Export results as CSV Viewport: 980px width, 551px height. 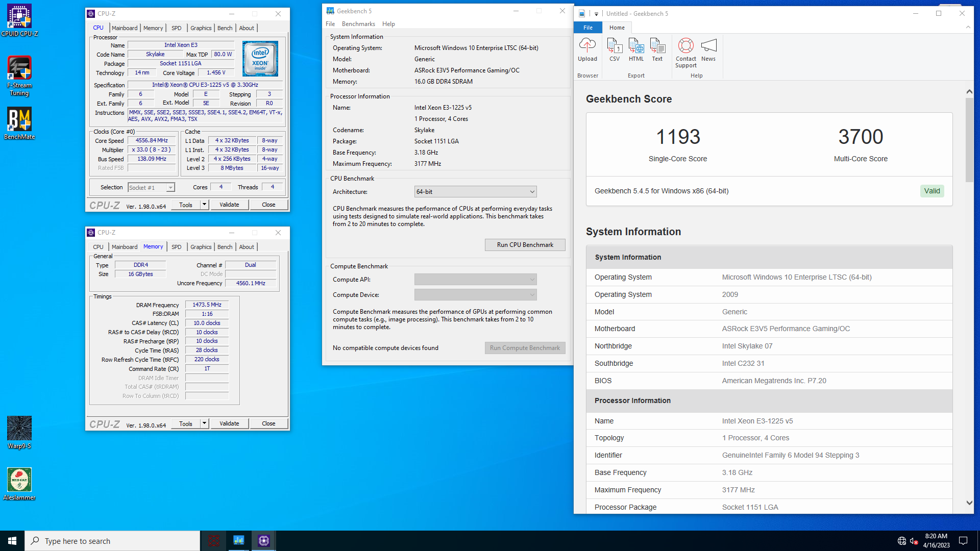pos(615,49)
